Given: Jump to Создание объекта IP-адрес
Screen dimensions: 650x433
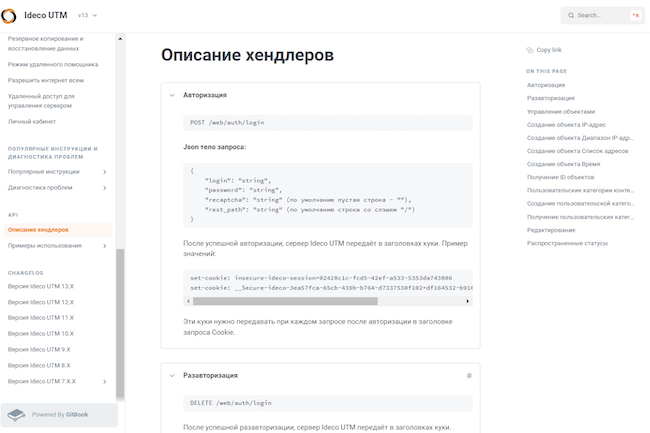Looking at the screenshot, I should coord(566,125).
